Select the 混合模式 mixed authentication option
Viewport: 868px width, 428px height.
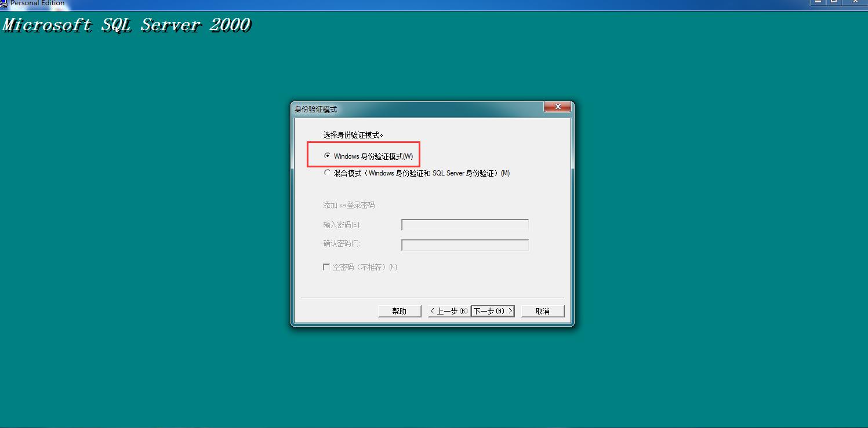[x=328, y=173]
